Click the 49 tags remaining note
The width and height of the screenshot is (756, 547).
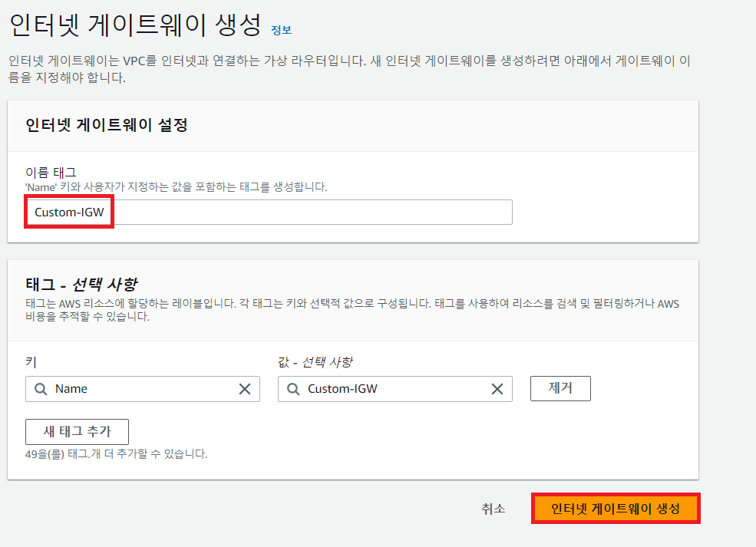(x=116, y=454)
